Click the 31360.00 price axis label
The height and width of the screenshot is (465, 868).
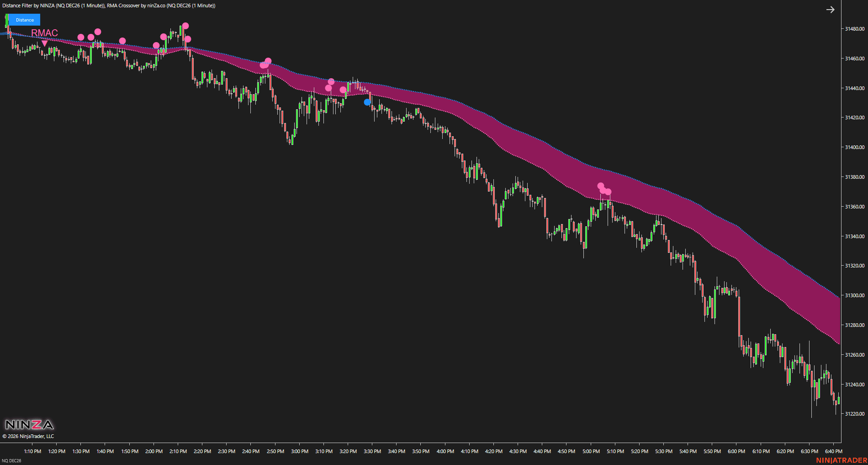click(x=854, y=207)
